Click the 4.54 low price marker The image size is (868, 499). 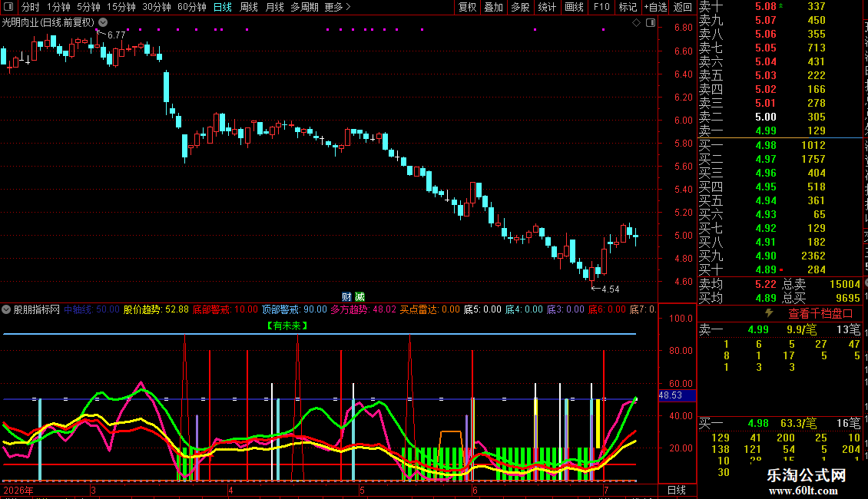point(610,289)
